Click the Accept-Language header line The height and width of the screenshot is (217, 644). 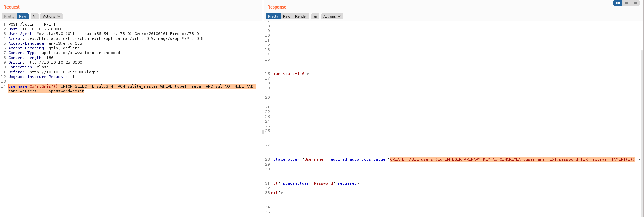(x=45, y=43)
